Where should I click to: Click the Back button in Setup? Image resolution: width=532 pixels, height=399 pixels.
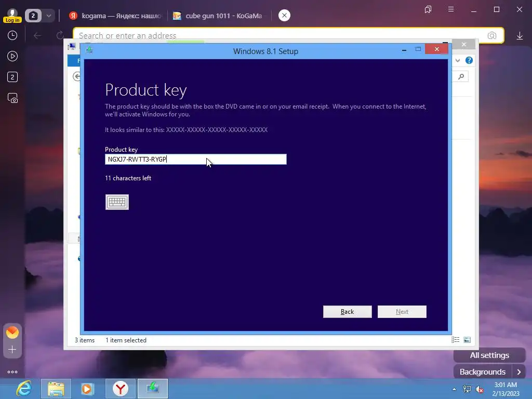348,312
